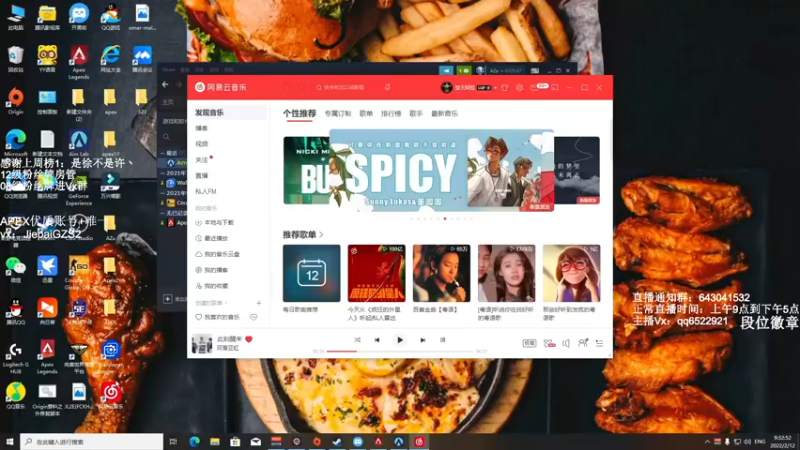Open the listen together icon in the player bar
The height and width of the screenshot is (450, 800).
click(583, 343)
